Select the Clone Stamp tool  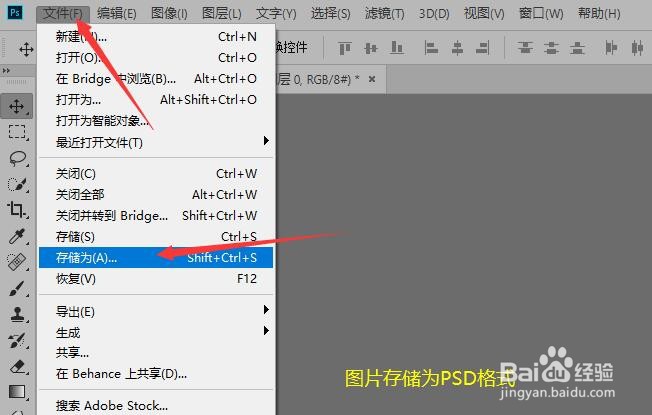pyautogui.click(x=17, y=314)
